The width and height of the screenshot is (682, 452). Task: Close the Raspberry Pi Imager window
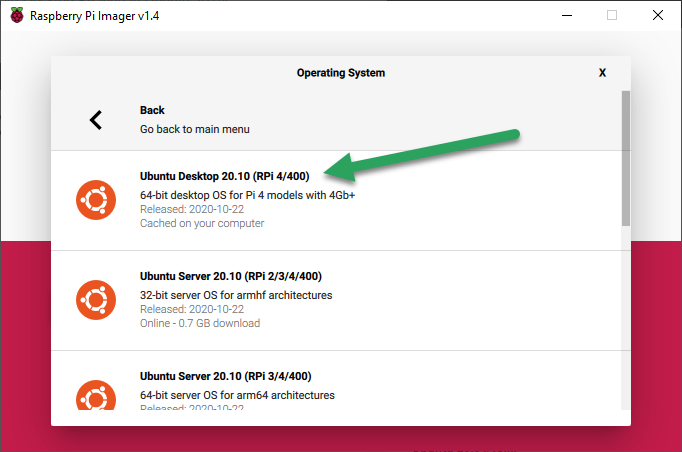658,15
